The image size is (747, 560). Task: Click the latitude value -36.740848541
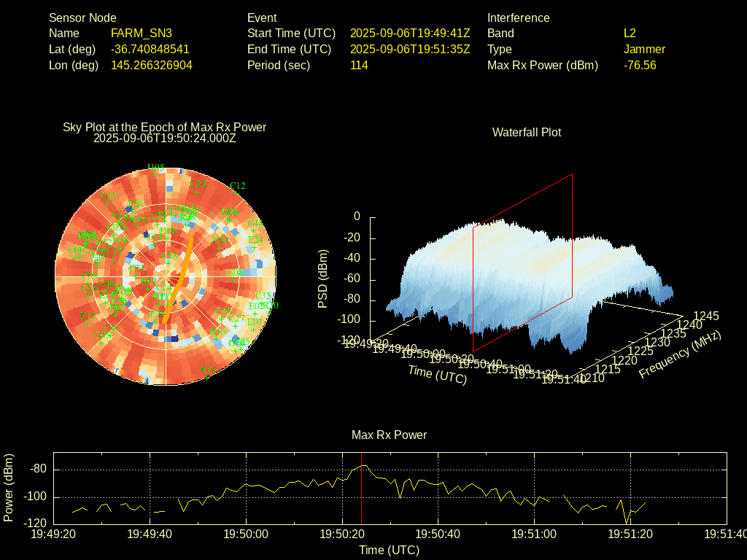pyautogui.click(x=150, y=49)
